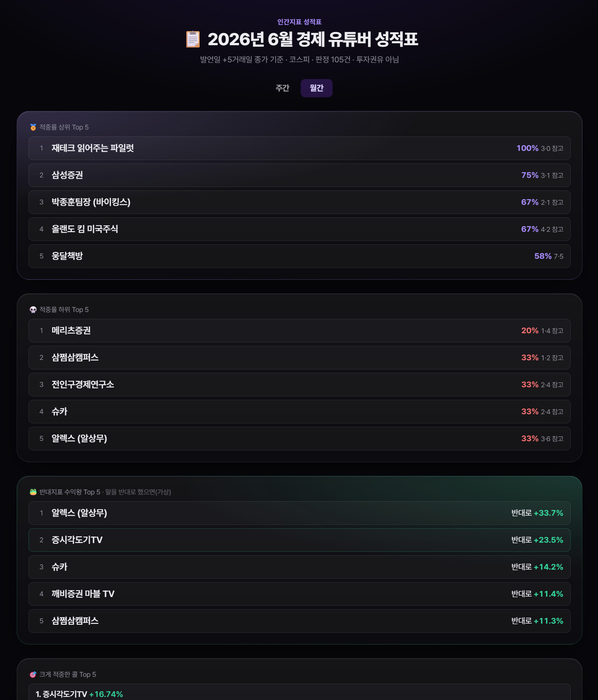Open the 삼성증권 ranking entry
Image resolution: width=598 pixels, height=700 pixels.
[300, 175]
